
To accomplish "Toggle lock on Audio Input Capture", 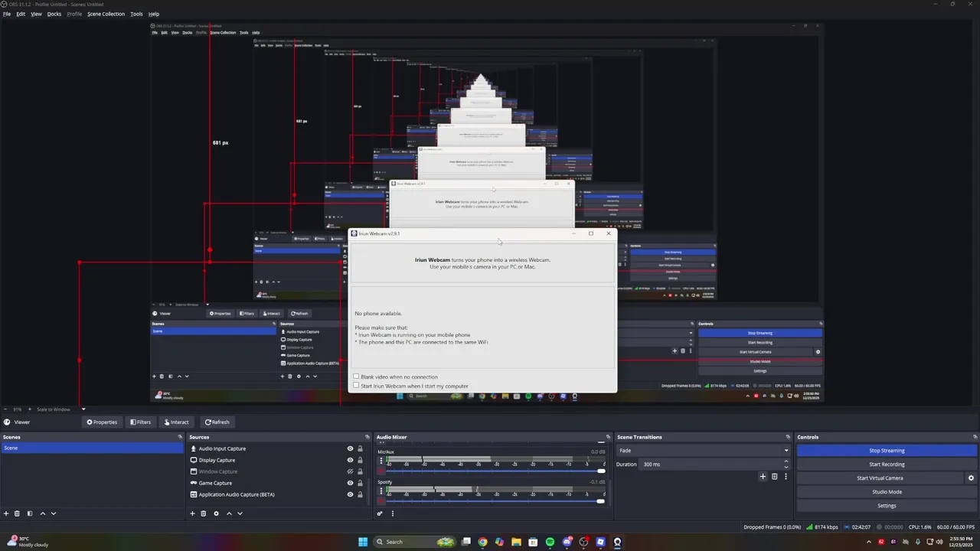I will 360,448.
